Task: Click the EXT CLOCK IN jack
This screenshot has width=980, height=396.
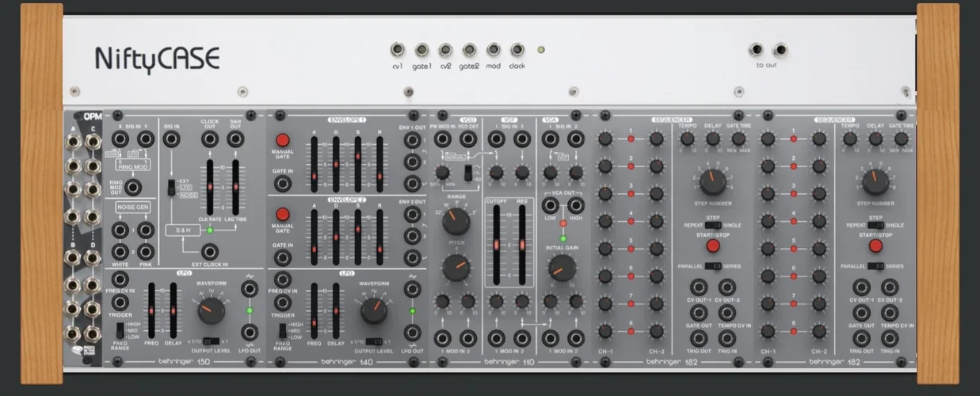Action: point(209,252)
